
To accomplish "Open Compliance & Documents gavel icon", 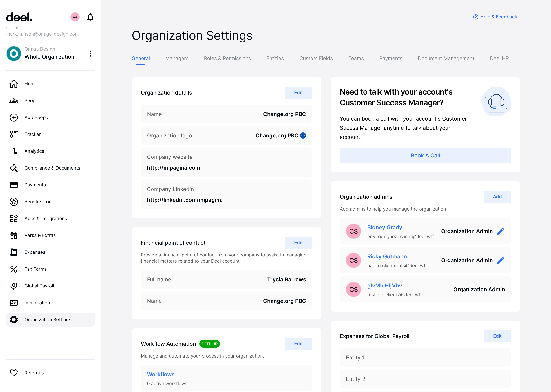I will coord(14,168).
